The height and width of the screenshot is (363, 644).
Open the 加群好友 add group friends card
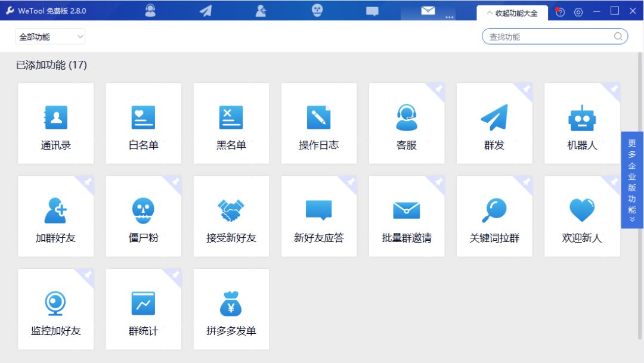[56, 216]
